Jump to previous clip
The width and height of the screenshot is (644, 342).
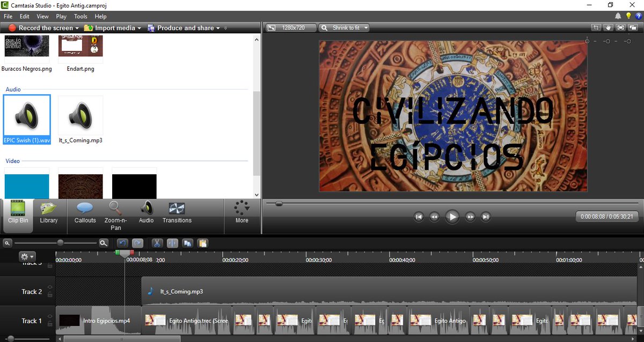(419, 217)
